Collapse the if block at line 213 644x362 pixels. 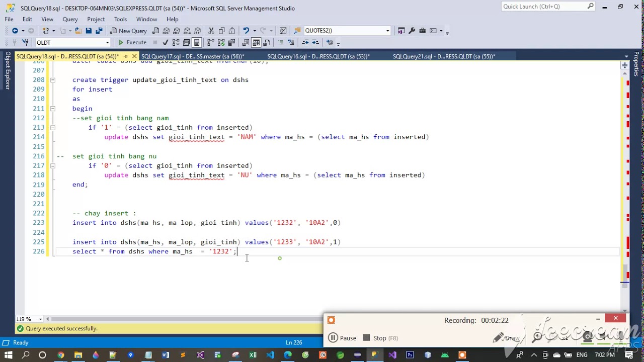click(x=52, y=128)
